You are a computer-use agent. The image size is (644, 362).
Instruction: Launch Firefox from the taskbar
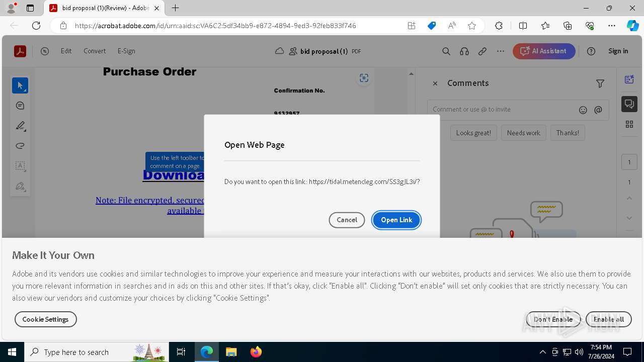pyautogui.click(x=256, y=352)
